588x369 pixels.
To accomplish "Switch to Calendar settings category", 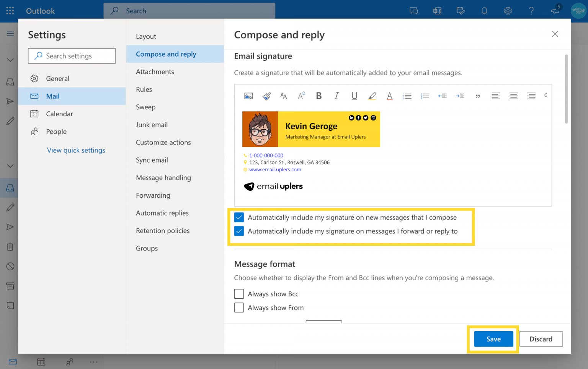I will pyautogui.click(x=59, y=114).
